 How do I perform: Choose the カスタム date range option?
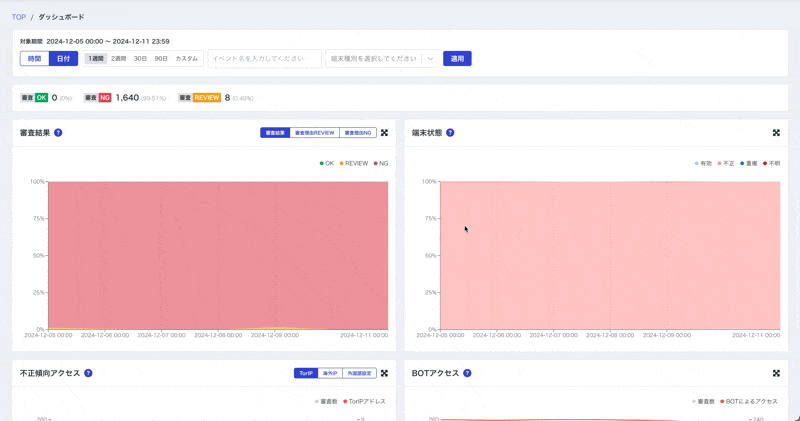point(187,59)
